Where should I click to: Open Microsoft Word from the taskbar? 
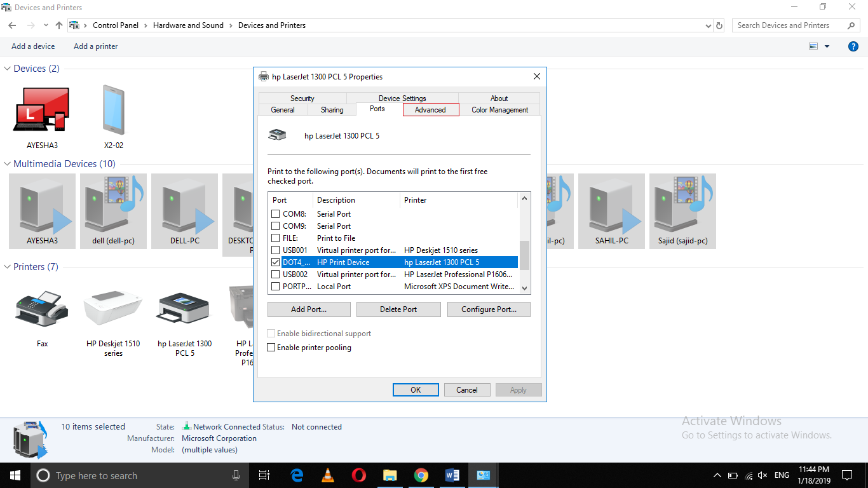[452, 475]
